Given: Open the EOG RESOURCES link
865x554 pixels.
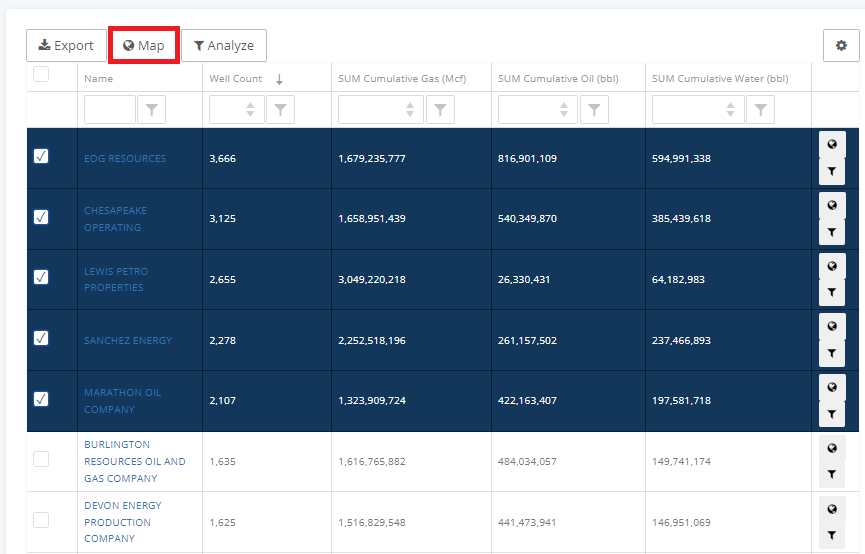Looking at the screenshot, I should pyautogui.click(x=125, y=158).
